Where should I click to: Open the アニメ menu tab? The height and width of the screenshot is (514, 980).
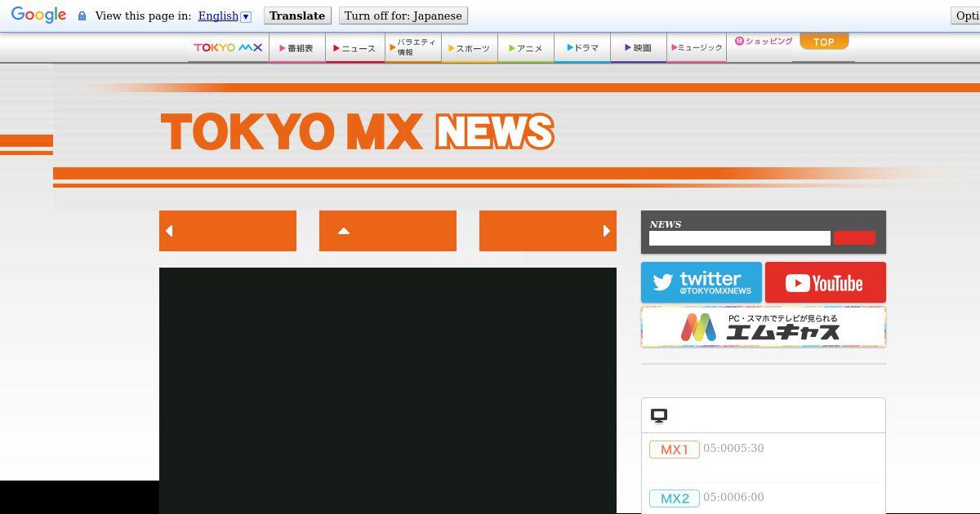coord(526,48)
